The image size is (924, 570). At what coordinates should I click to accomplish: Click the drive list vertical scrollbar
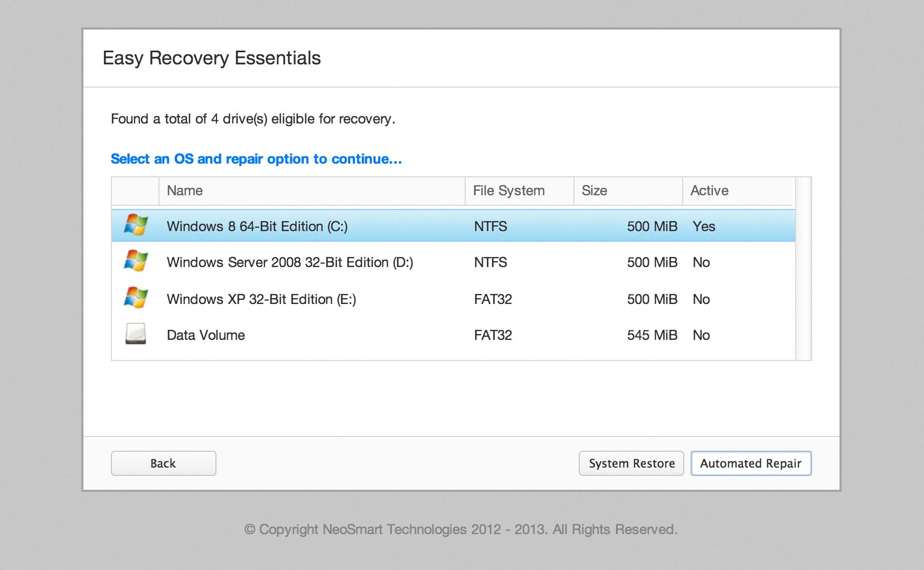click(803, 269)
